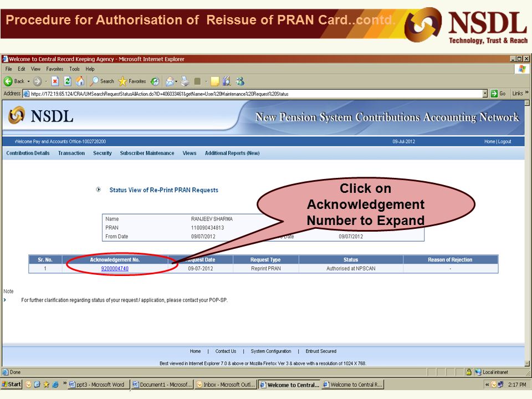Click the footer Home link
Viewport: 532px width, 399px height.
195,351
